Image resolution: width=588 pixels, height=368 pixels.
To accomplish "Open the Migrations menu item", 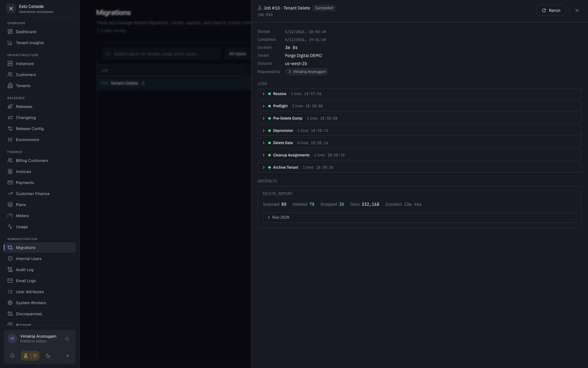I will 40,247.
